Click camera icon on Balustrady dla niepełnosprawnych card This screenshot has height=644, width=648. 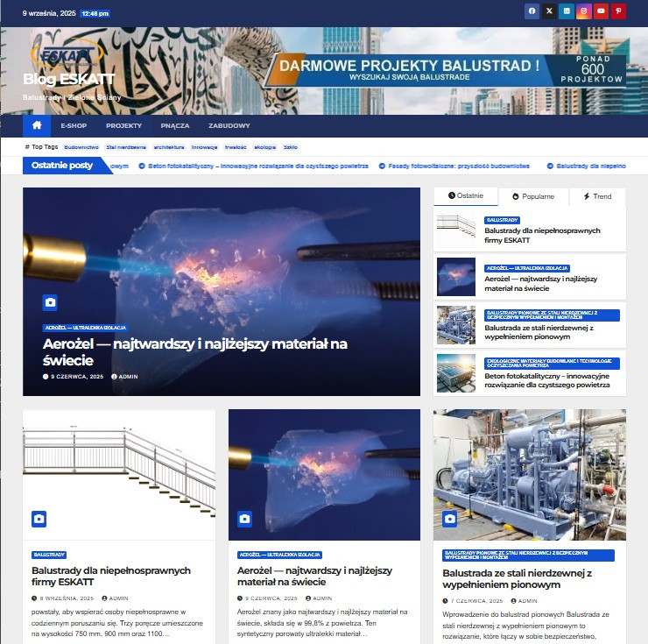(39, 519)
